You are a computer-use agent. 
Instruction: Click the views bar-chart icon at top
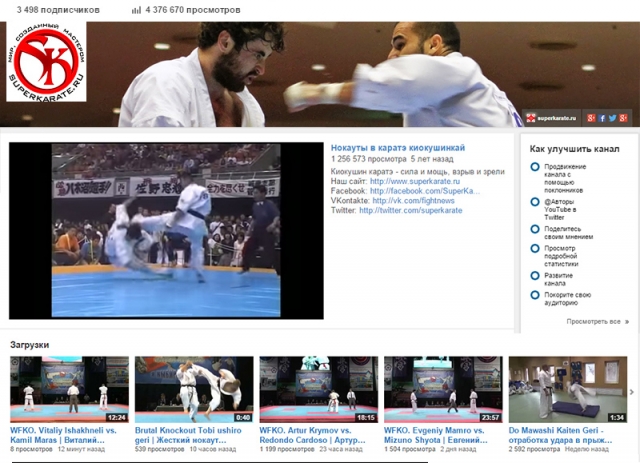point(135,9)
